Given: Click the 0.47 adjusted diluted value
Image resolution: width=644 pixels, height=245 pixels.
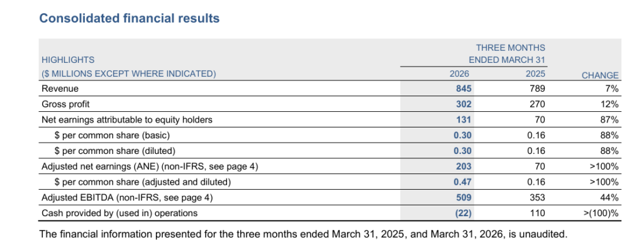Looking at the screenshot, I should coord(462,182).
